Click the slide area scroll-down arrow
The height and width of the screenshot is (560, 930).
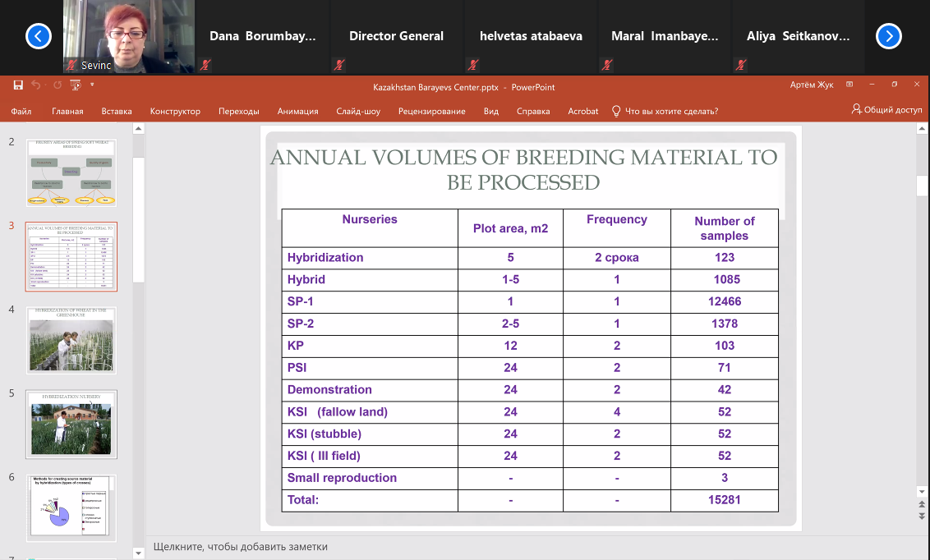coord(922,491)
